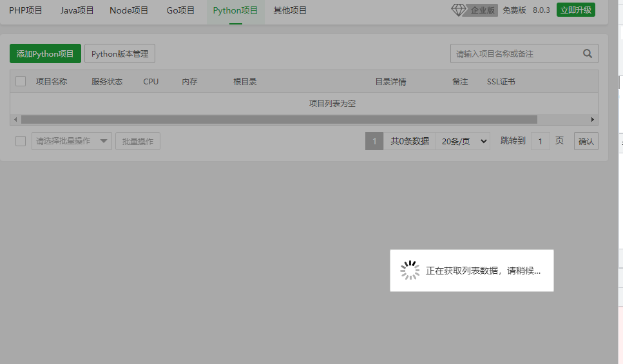Click page number 1 button

pyautogui.click(x=374, y=141)
